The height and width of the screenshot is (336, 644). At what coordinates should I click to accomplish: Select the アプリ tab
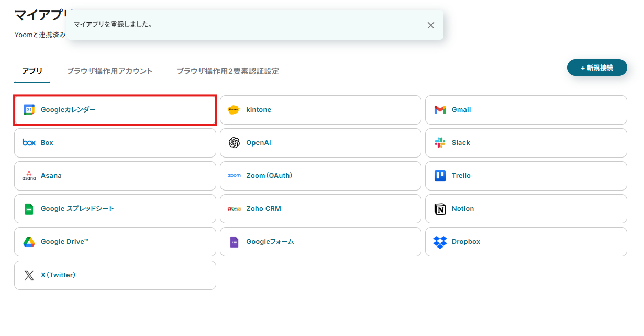32,71
